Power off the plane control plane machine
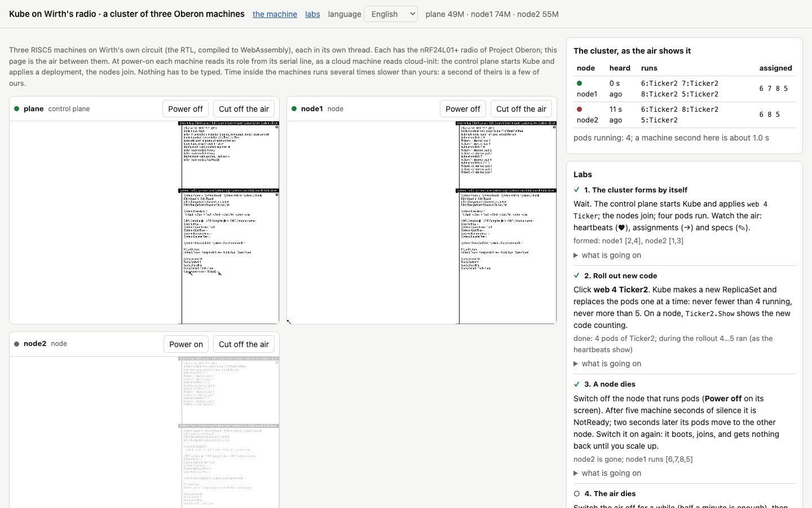This screenshot has height=508, width=812. pos(186,109)
